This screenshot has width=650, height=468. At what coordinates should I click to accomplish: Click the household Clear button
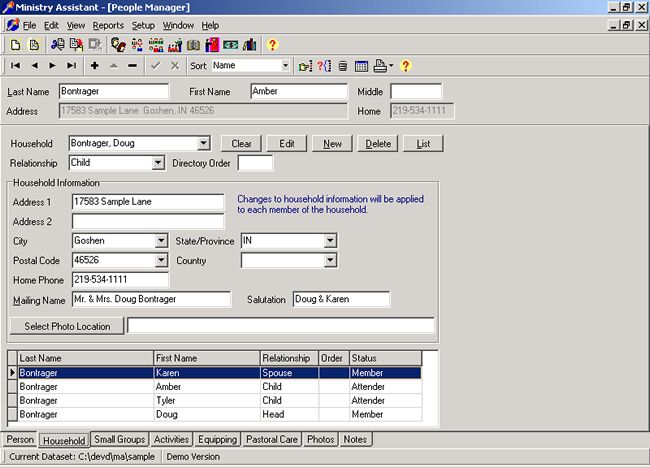[x=241, y=144]
